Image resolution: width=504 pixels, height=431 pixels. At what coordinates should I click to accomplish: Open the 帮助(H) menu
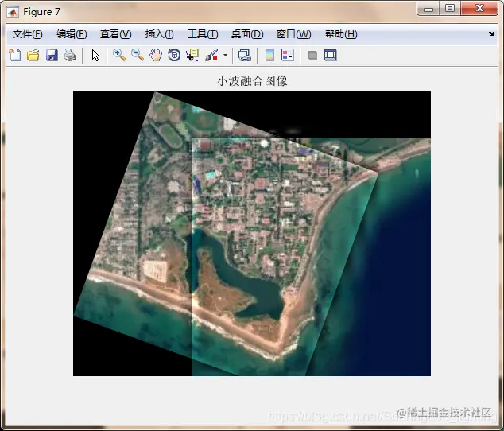click(341, 34)
